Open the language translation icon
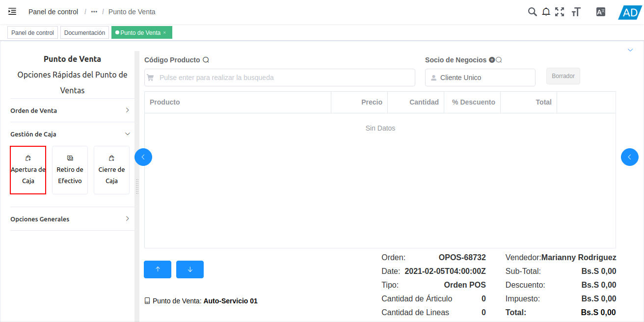This screenshot has width=644, height=322. point(600,11)
